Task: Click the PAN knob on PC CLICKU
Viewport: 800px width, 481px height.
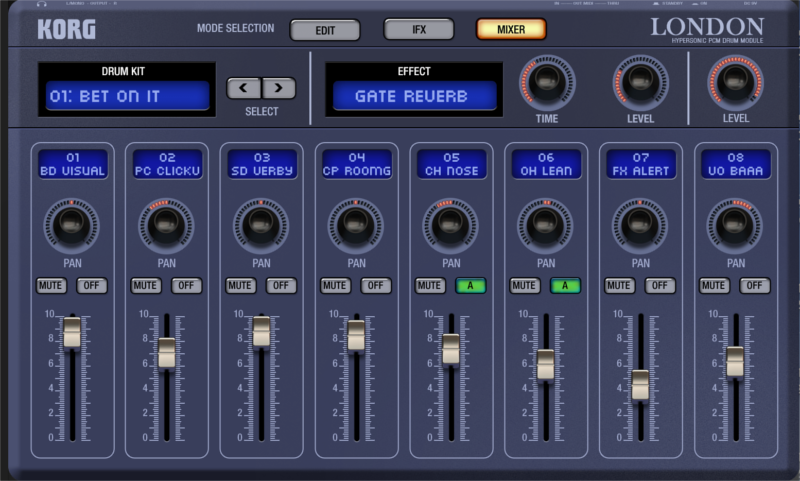Action: [x=166, y=225]
